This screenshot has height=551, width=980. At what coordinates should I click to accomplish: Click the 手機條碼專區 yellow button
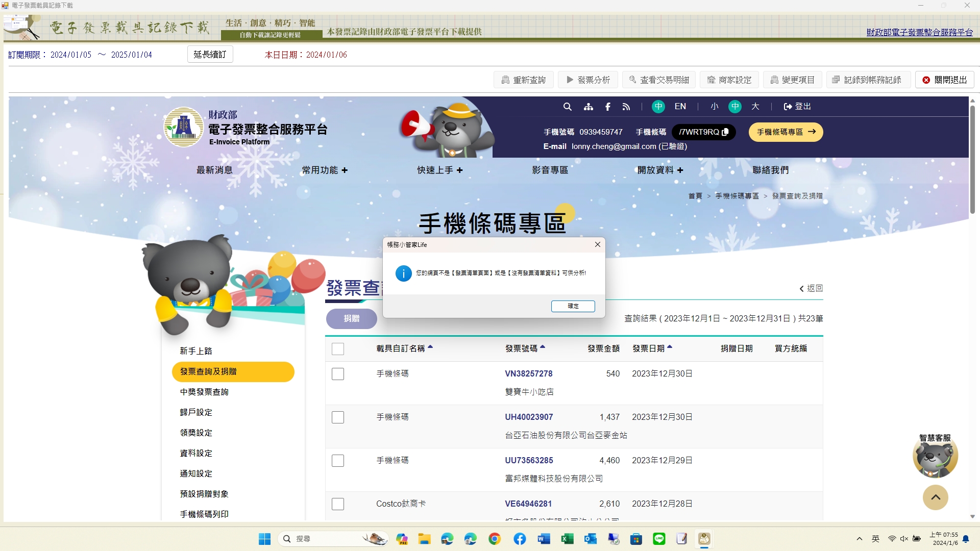coord(786,132)
